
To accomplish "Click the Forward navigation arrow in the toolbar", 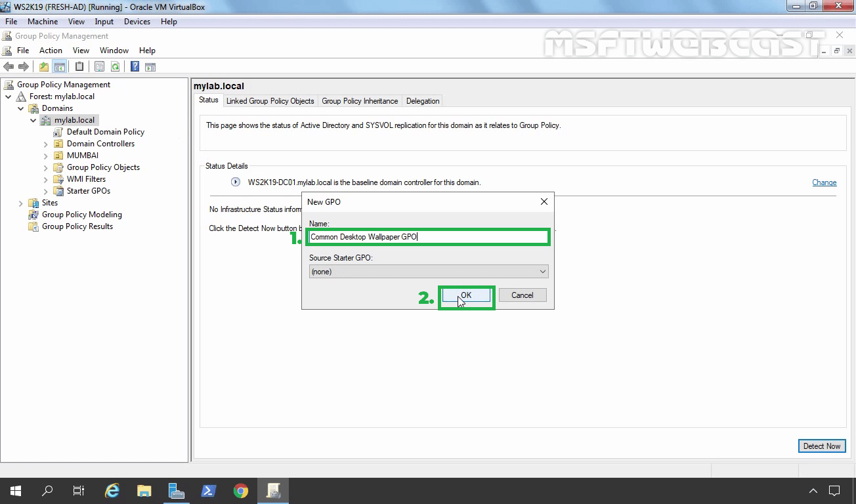I will point(24,66).
